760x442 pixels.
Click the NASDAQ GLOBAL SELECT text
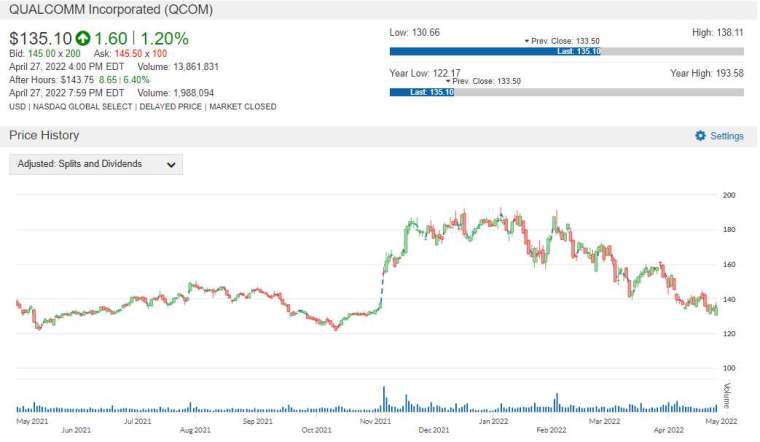point(82,107)
